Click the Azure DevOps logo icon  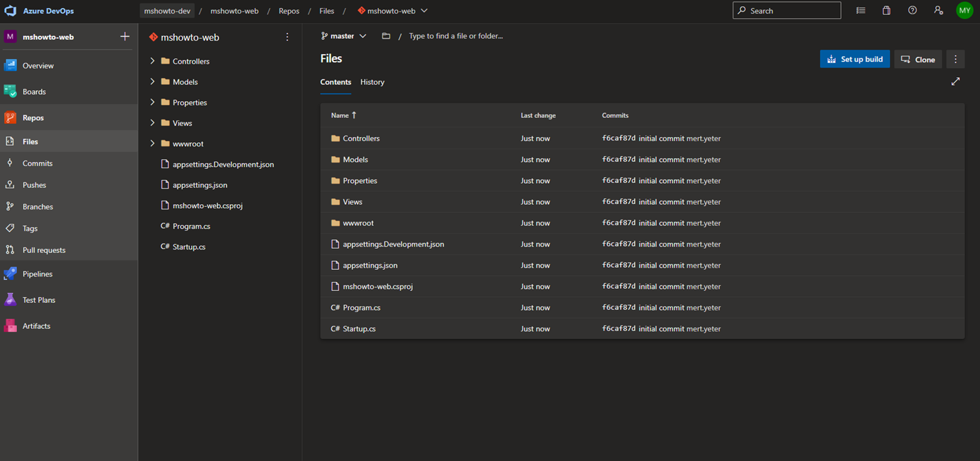(x=10, y=11)
